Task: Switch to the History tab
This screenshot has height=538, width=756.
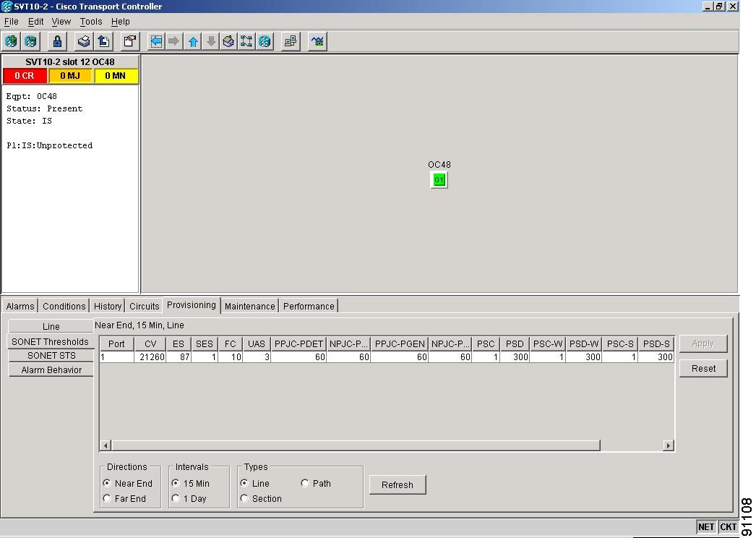Action: tap(108, 307)
